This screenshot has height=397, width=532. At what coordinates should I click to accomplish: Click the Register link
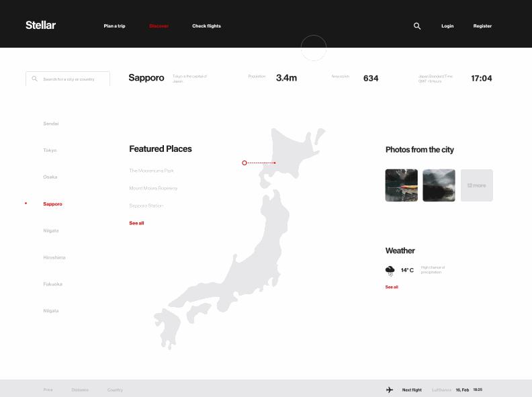pyautogui.click(x=482, y=26)
